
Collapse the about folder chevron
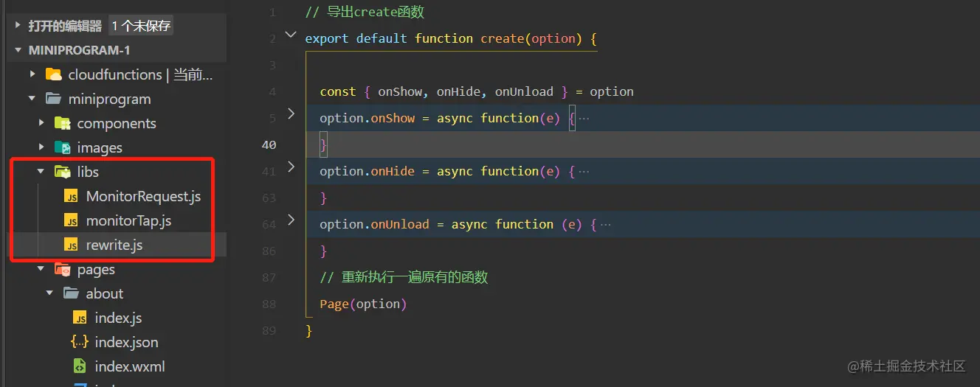(x=50, y=293)
